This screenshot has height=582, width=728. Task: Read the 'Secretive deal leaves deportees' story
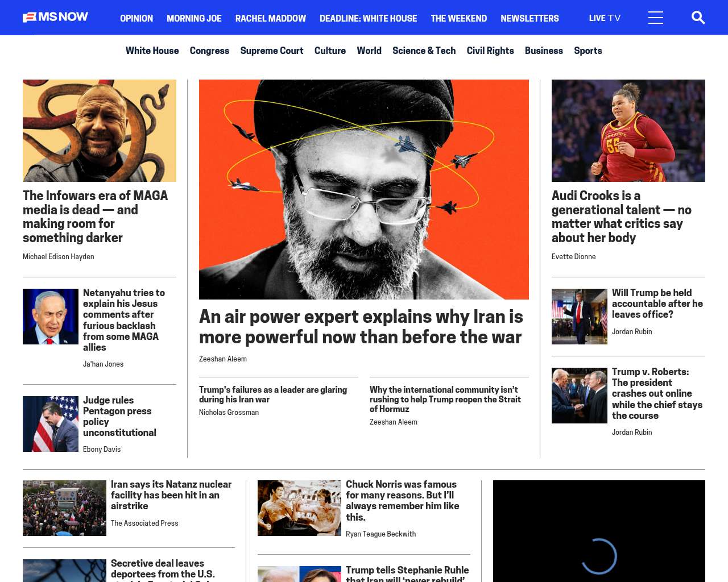[x=163, y=570]
